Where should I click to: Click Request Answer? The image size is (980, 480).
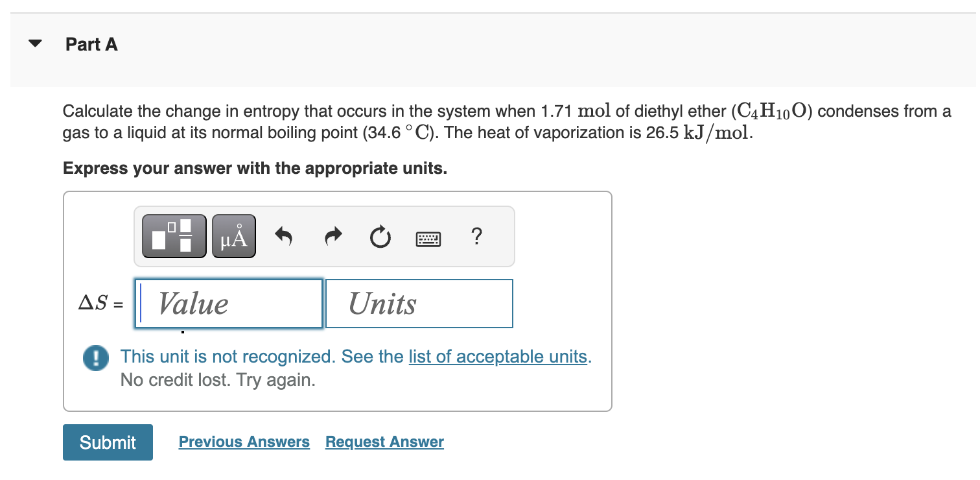384,442
